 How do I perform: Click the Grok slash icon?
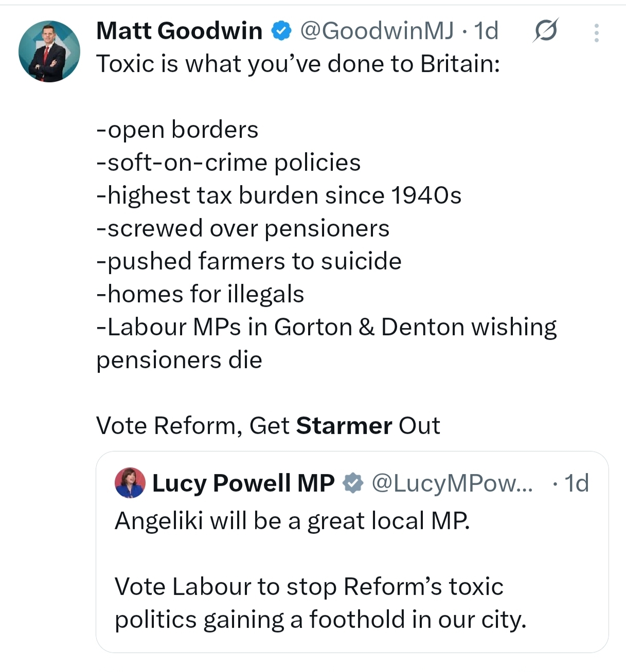[x=545, y=31]
